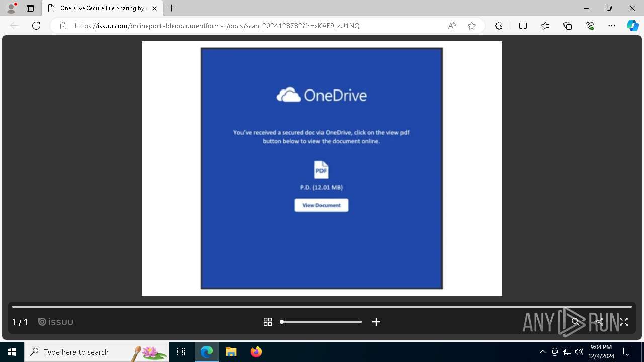Open the network status tray icon

click(567, 352)
